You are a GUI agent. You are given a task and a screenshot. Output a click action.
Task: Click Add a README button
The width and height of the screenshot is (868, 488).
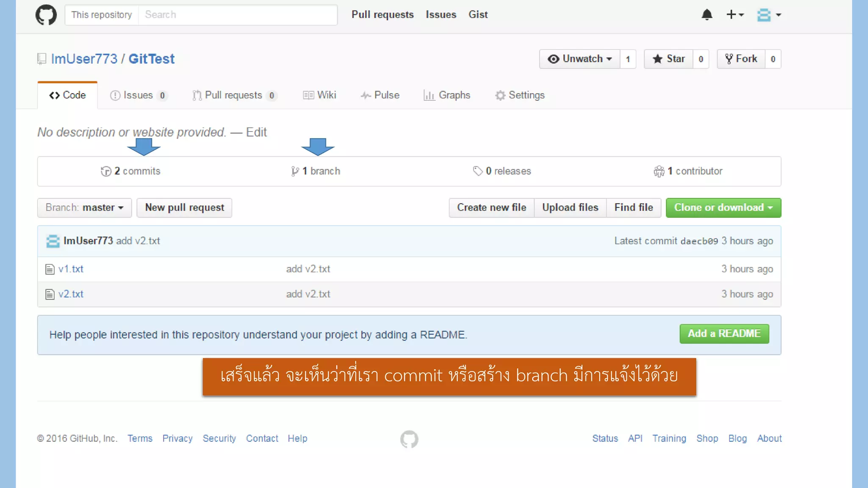[x=724, y=334]
